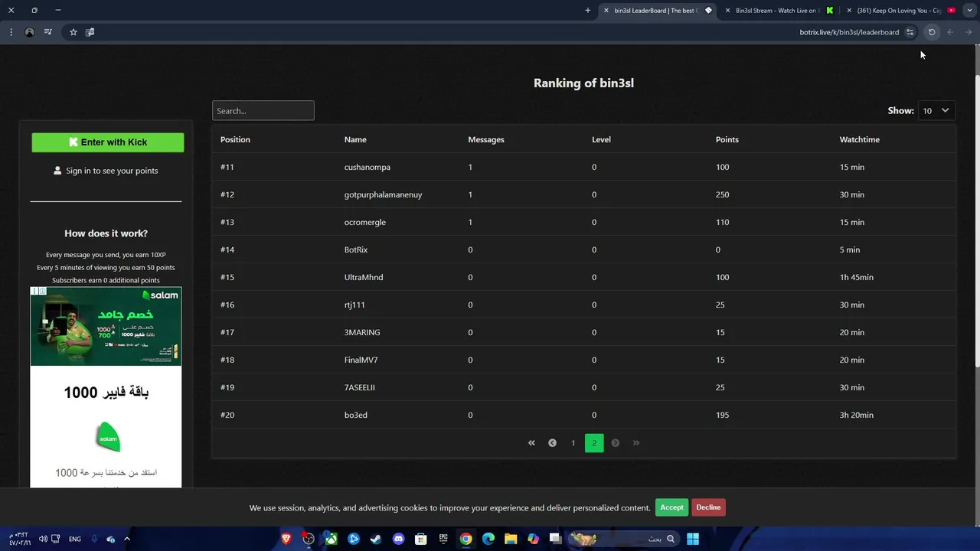Open the browser extensions icon
Screen dimensions: 980x551
pos(90,32)
